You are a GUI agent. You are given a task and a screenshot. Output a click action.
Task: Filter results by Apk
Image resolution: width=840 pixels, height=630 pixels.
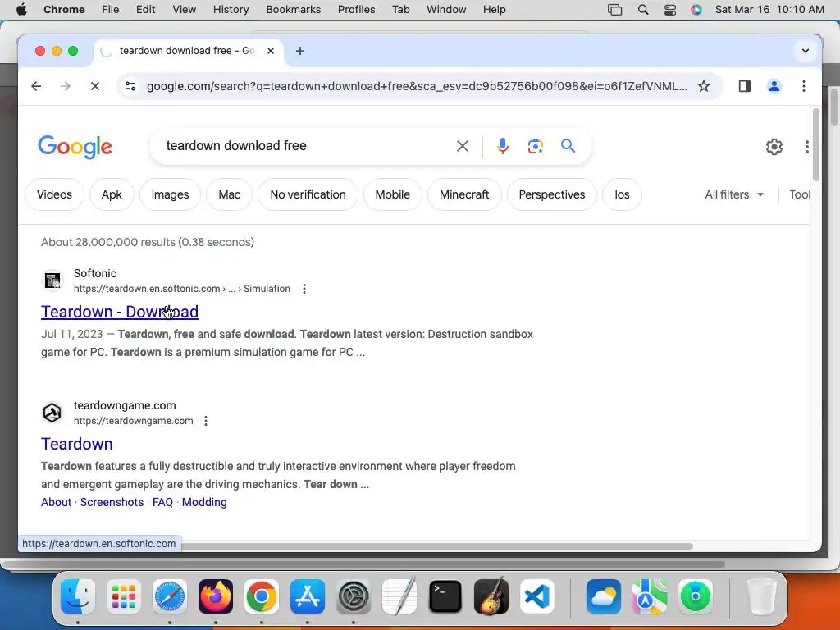(x=112, y=195)
